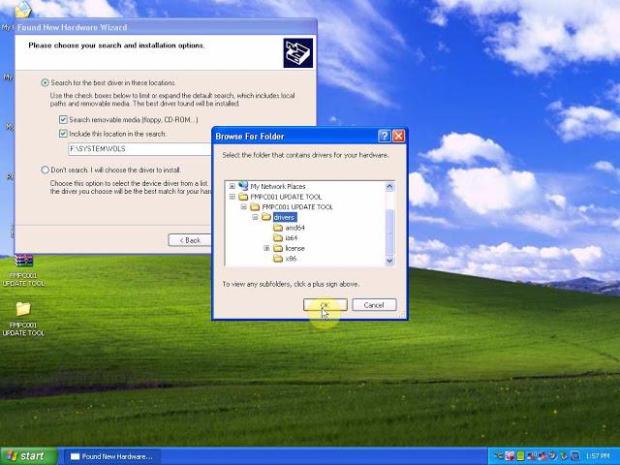Click Found New Hardware taskbar button

112,456
